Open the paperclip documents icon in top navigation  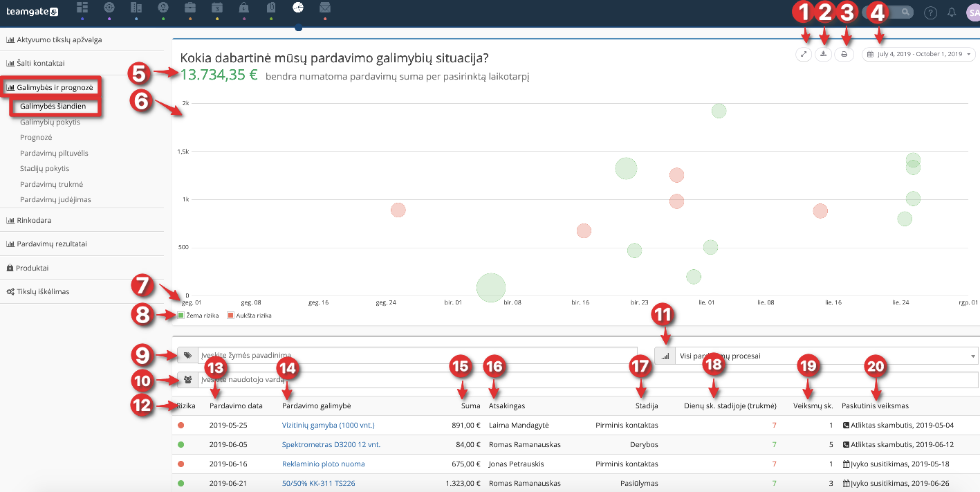tap(270, 8)
